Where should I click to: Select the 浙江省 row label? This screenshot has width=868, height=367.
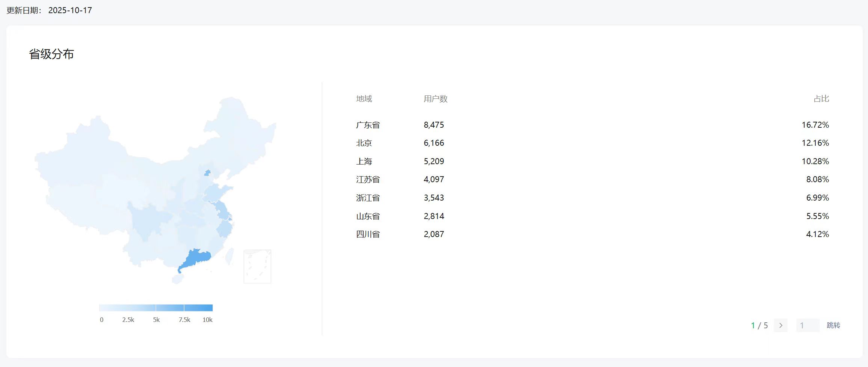click(368, 198)
